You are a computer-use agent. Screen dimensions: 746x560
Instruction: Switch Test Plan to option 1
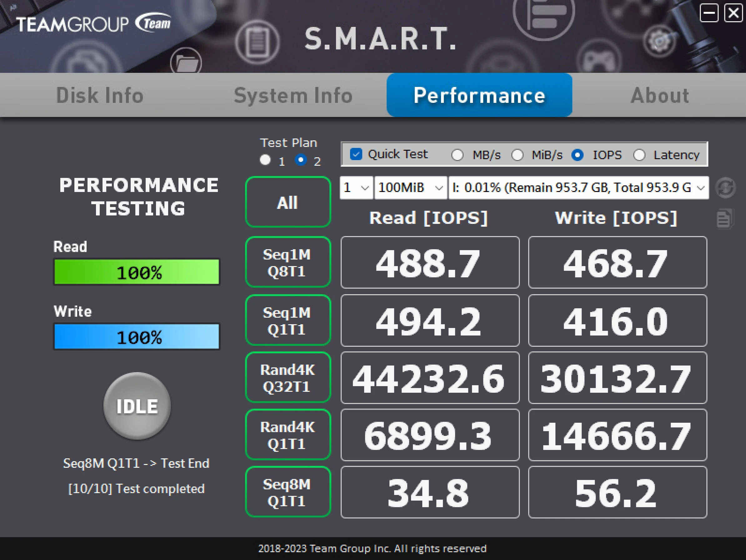(x=265, y=160)
